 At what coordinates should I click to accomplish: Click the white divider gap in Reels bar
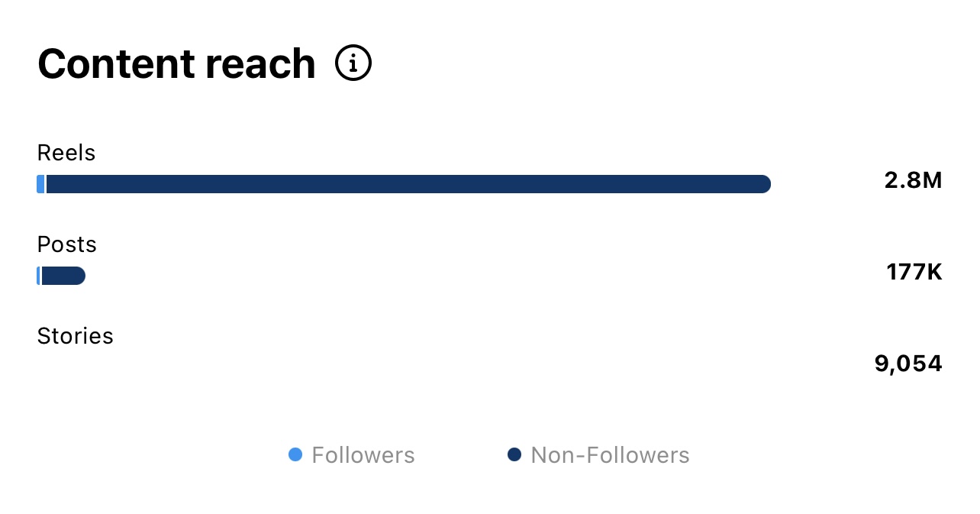46,184
